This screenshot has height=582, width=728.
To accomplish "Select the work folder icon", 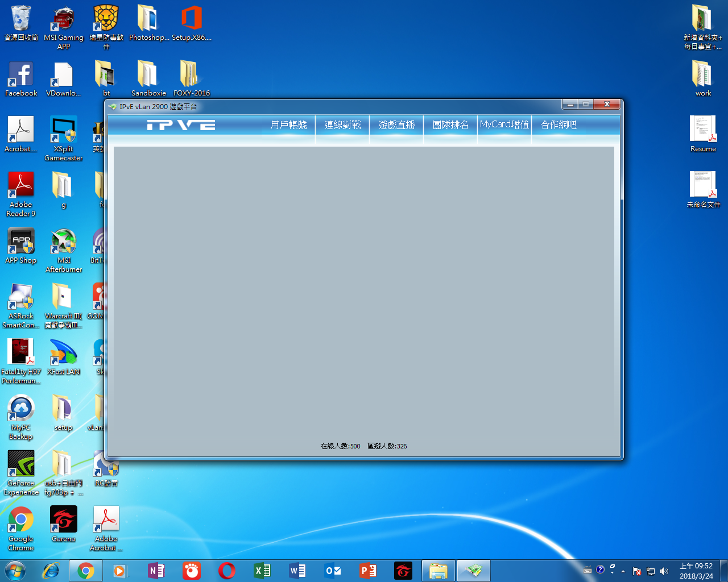I will [x=703, y=79].
